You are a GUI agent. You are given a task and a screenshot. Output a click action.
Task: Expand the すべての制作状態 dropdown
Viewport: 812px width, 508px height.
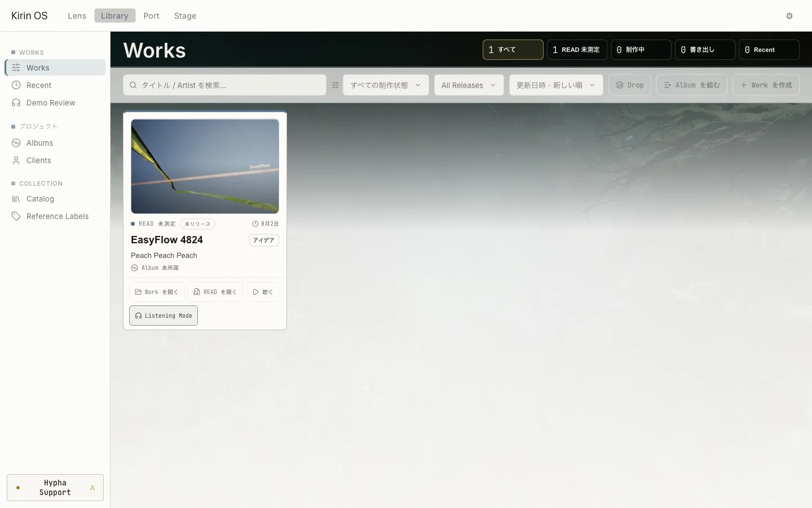point(386,85)
